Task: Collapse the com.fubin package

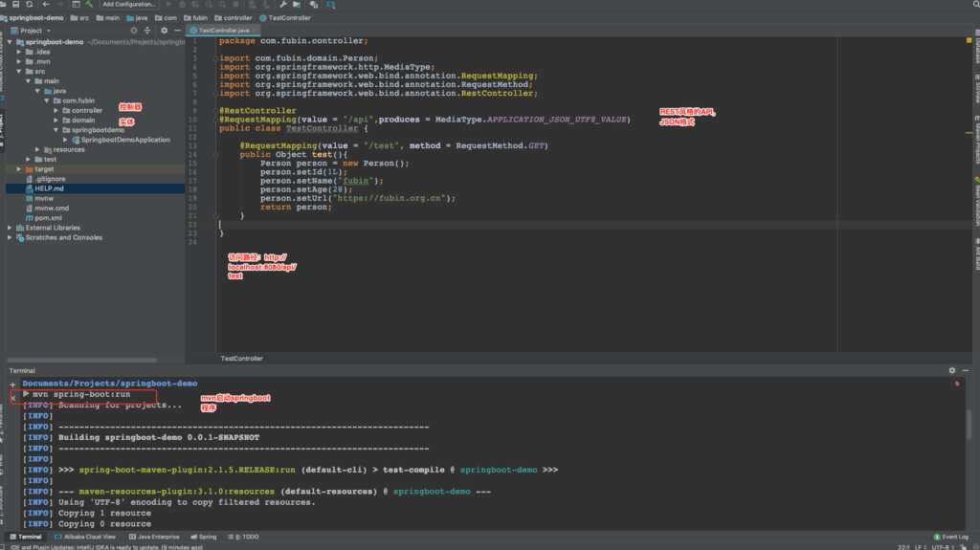Action: pyautogui.click(x=47, y=100)
